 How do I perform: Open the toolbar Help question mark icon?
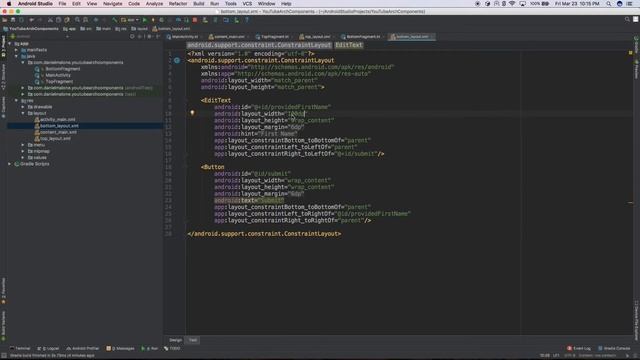(x=247, y=20)
